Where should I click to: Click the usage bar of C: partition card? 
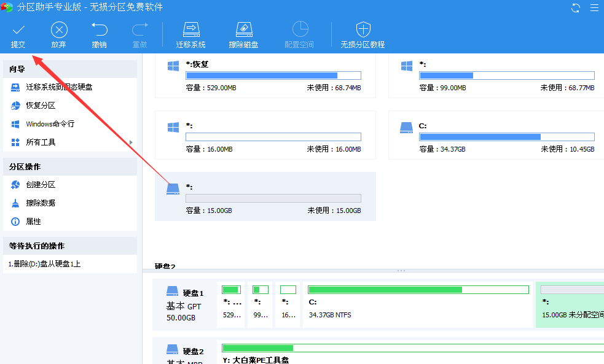(507, 137)
